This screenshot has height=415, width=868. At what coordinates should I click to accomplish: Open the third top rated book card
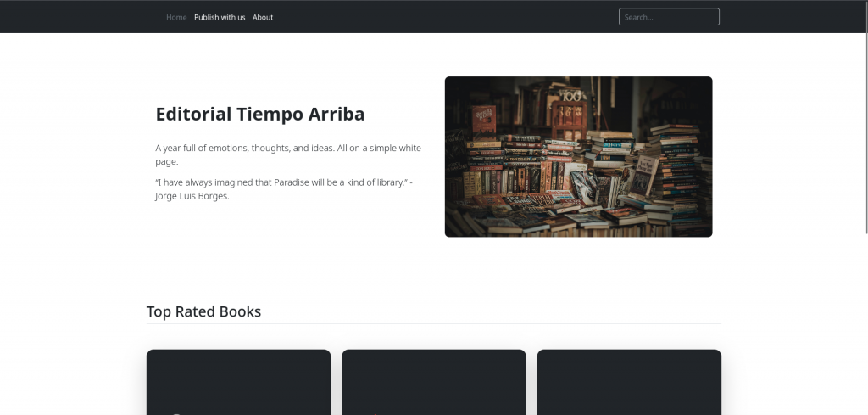[x=629, y=382]
